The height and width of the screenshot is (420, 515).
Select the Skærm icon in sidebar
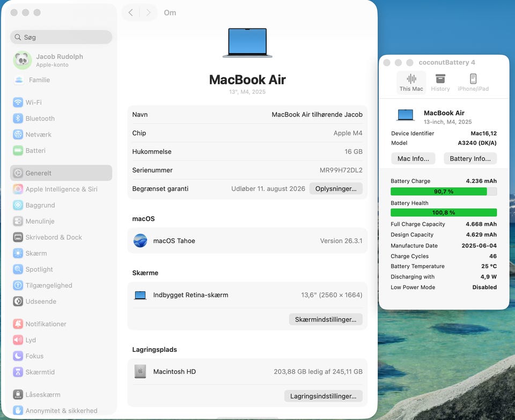pyautogui.click(x=18, y=253)
